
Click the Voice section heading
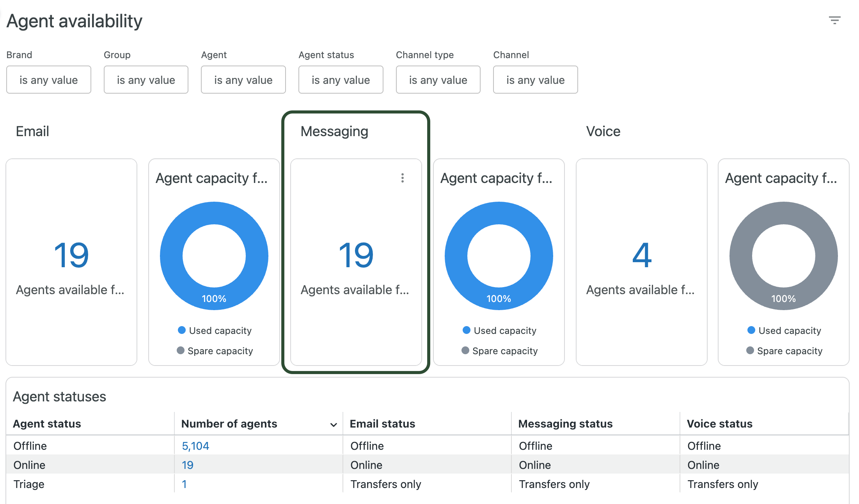point(603,131)
